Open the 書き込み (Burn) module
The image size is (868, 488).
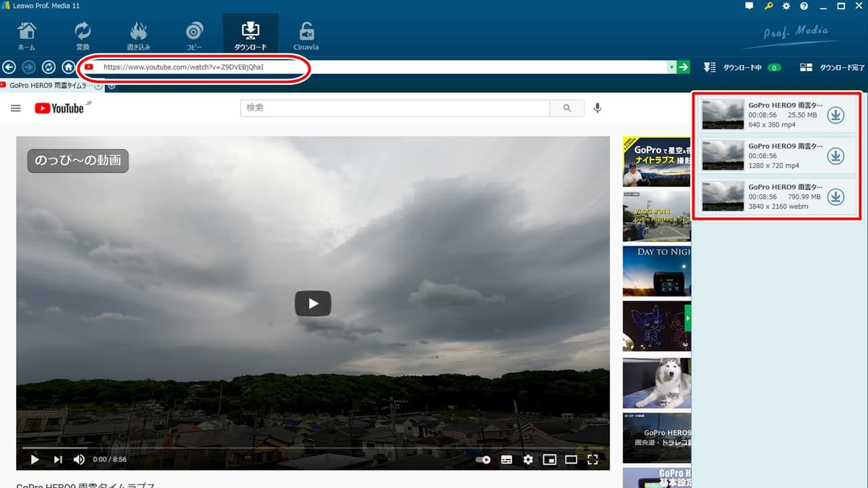pyautogui.click(x=138, y=35)
